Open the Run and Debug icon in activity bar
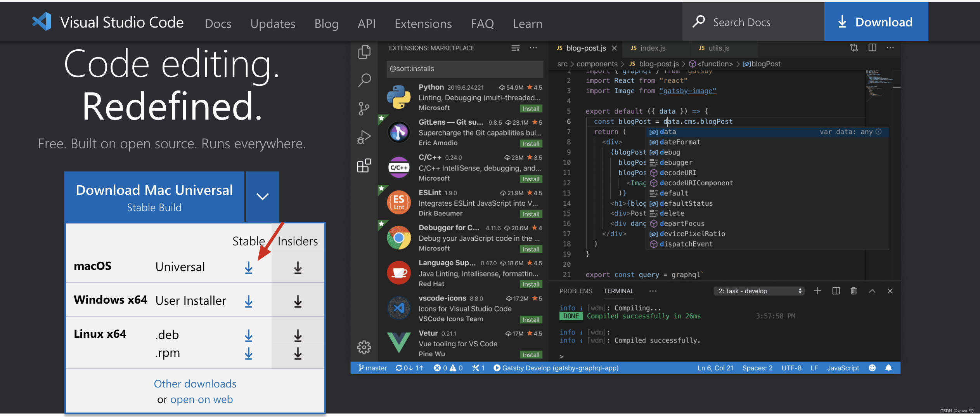Image resolution: width=980 pixels, height=417 pixels. pos(364,137)
